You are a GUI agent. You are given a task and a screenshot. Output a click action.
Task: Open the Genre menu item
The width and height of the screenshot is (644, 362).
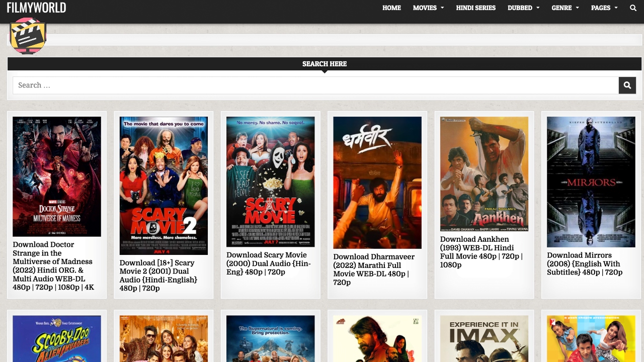pos(561,8)
